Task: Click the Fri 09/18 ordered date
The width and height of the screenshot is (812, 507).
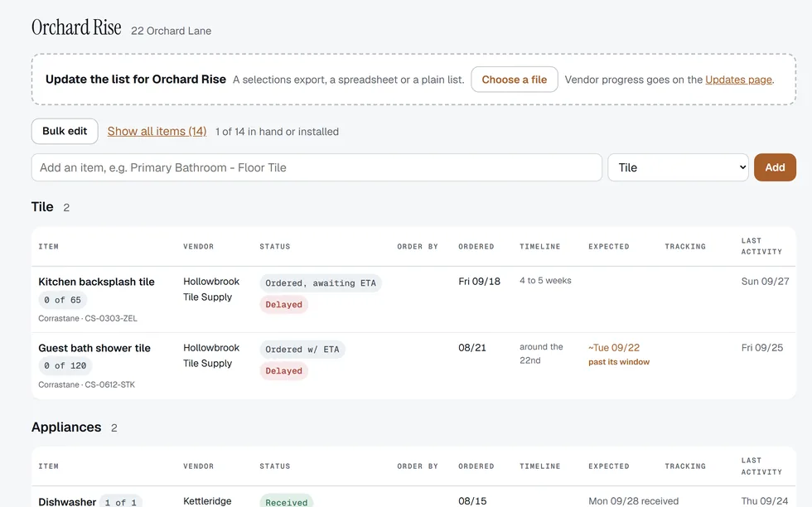Action: pos(479,281)
